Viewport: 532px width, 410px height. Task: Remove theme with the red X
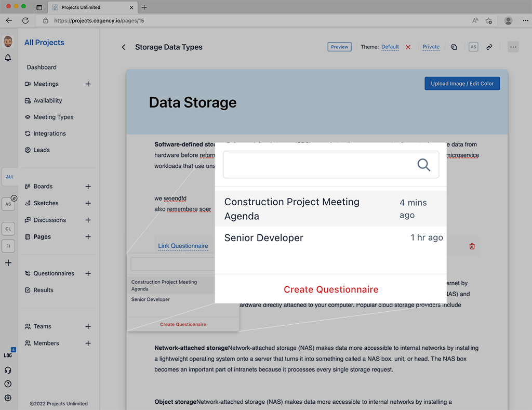(x=408, y=47)
